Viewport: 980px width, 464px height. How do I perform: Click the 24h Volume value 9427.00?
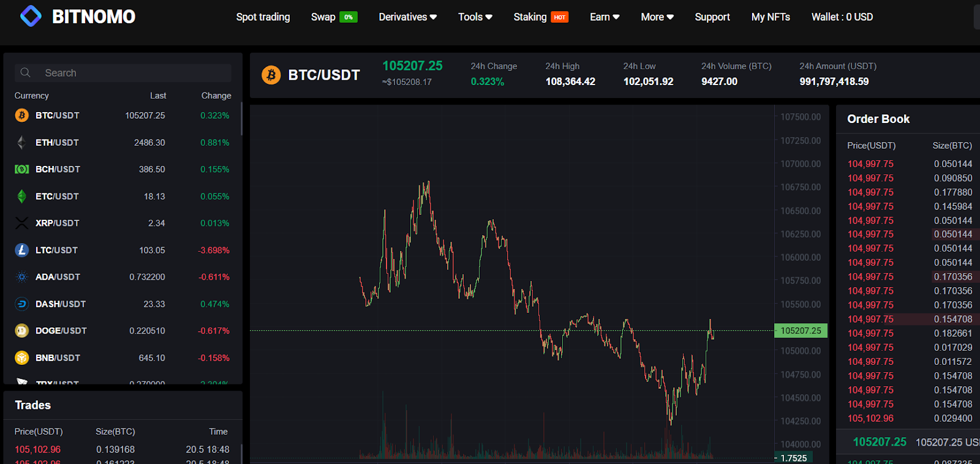point(719,81)
